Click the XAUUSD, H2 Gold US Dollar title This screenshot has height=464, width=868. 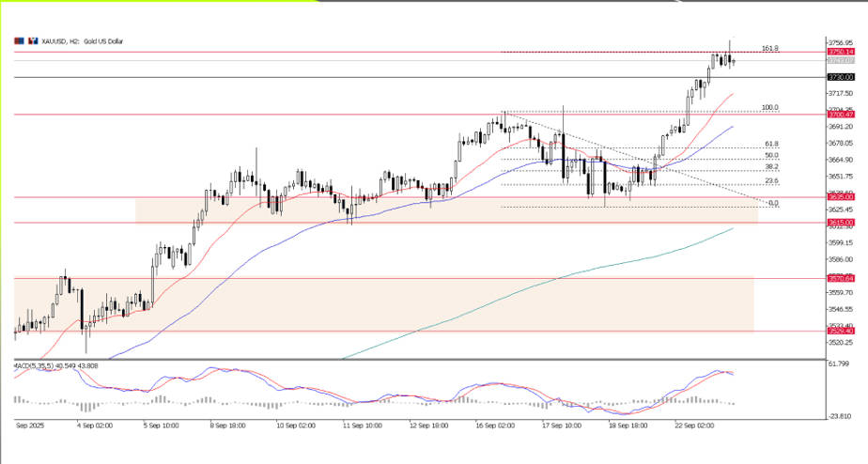tap(83, 41)
